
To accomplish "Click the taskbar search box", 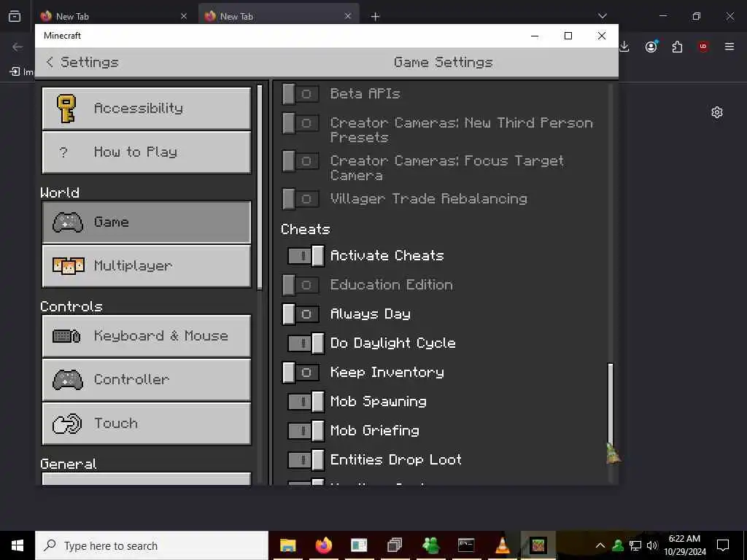I will (x=152, y=545).
